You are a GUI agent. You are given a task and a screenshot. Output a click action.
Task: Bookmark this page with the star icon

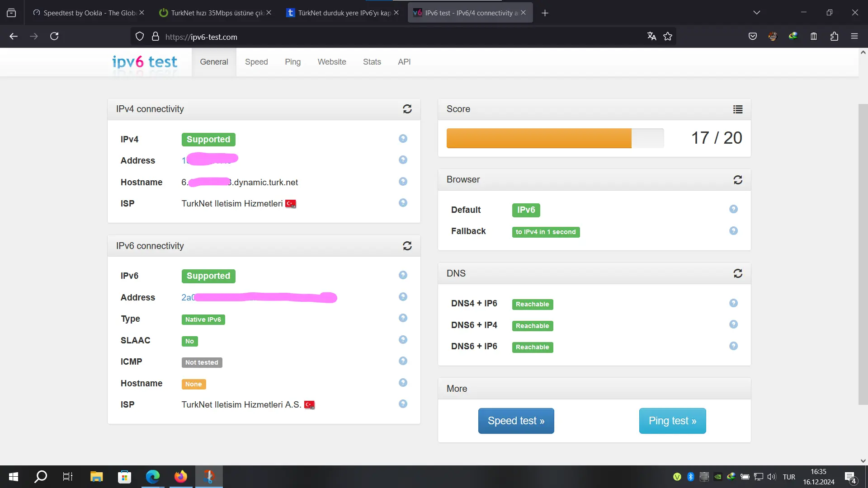pyautogui.click(x=668, y=37)
